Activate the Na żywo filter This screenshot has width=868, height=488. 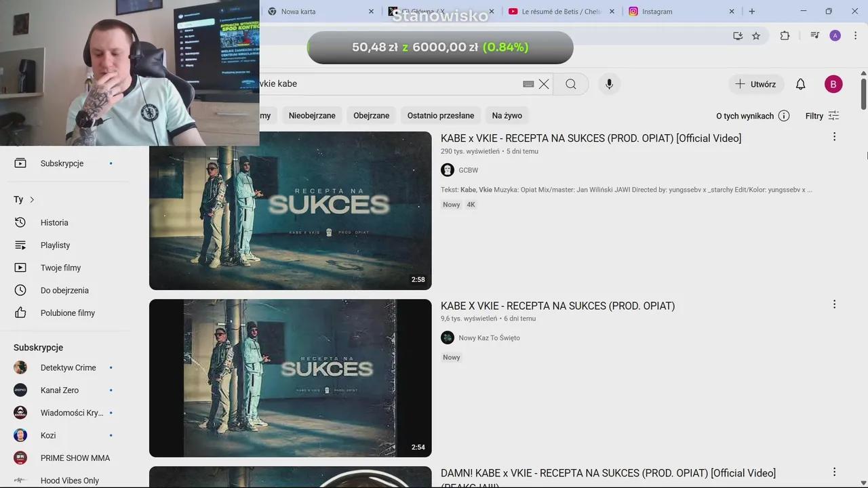[507, 115]
